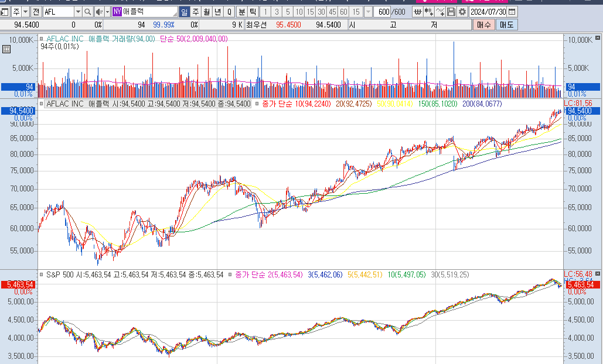The width and height of the screenshot is (603, 364).
Task: Click the add candlestick chart icon
Action: tap(429, 12)
